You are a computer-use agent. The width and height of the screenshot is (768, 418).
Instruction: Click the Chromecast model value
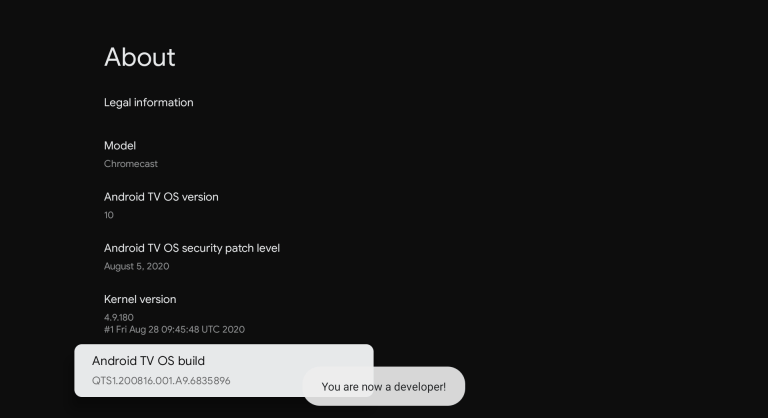(131, 164)
